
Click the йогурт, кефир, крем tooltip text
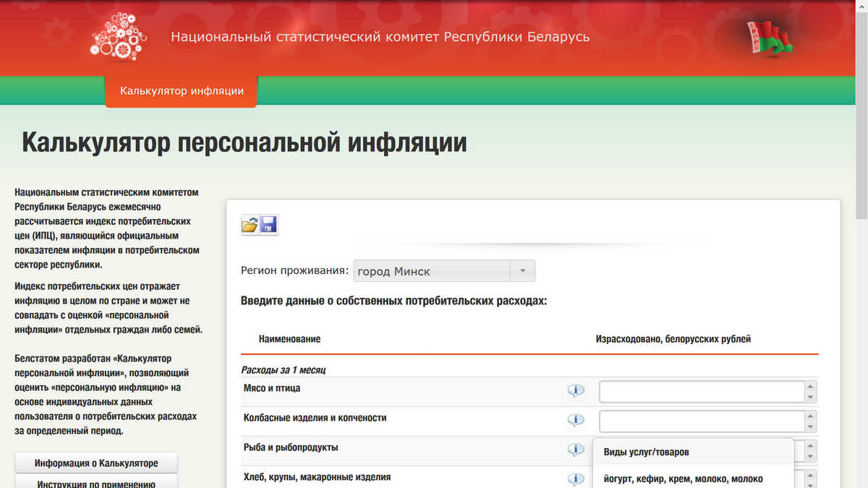click(x=683, y=479)
